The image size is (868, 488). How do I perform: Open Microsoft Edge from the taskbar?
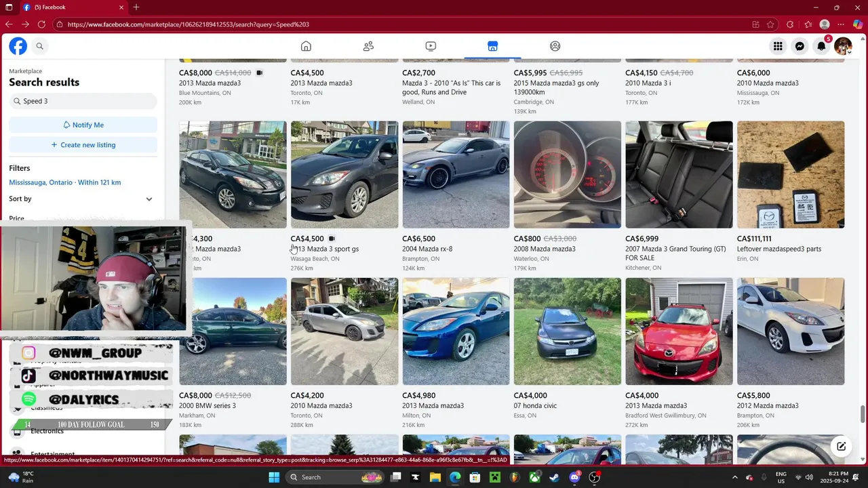[x=455, y=477]
